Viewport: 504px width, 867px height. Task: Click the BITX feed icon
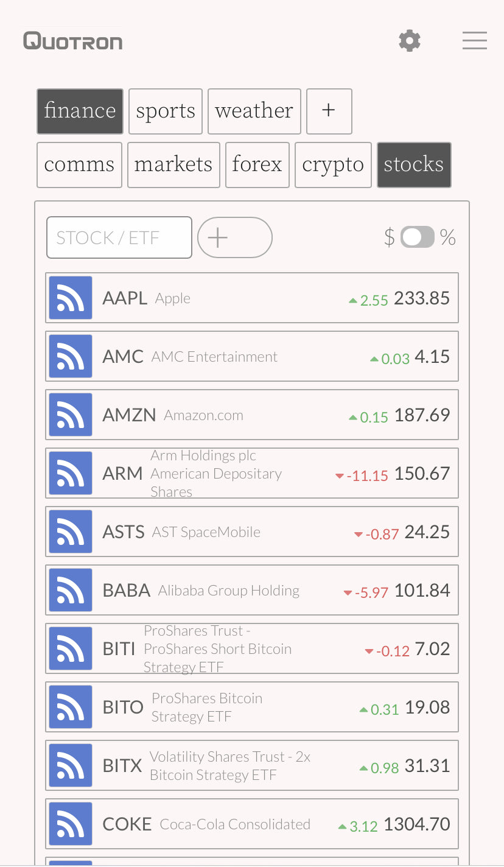(71, 765)
